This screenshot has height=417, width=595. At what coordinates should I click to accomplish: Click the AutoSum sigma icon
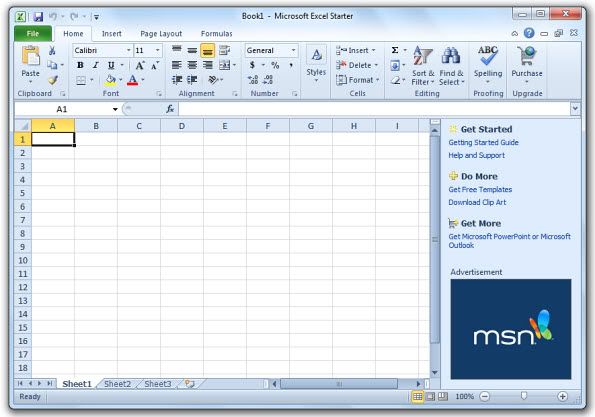(395, 50)
